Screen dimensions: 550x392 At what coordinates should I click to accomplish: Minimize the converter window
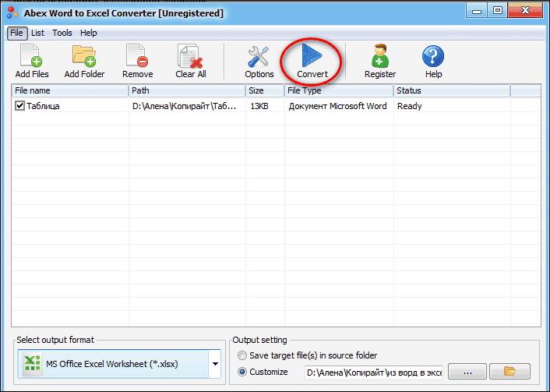click(477, 11)
